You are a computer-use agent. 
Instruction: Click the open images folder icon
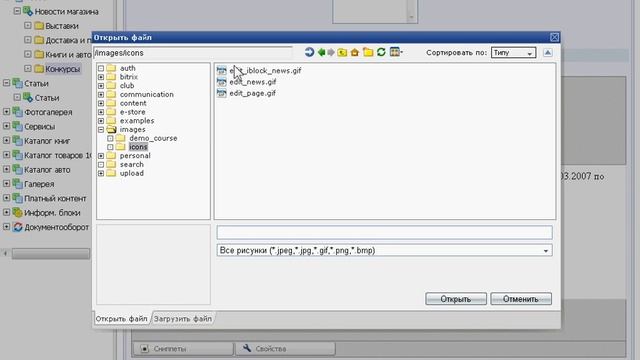[x=111, y=129]
